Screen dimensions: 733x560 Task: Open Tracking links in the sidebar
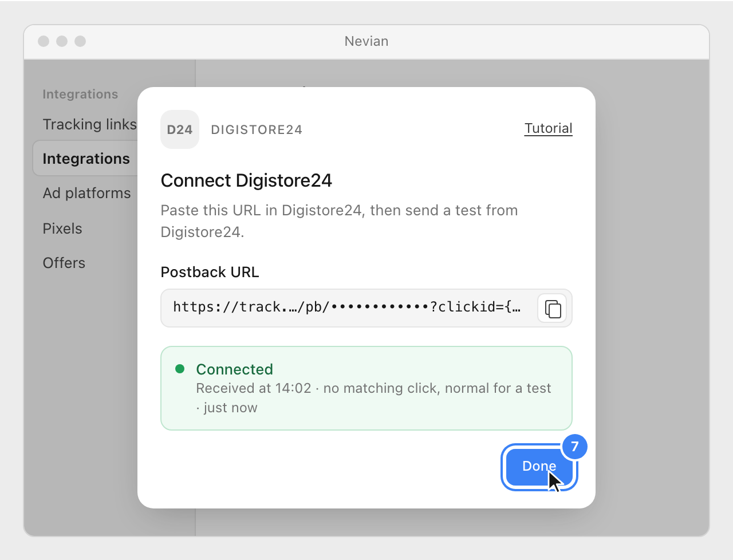click(89, 124)
